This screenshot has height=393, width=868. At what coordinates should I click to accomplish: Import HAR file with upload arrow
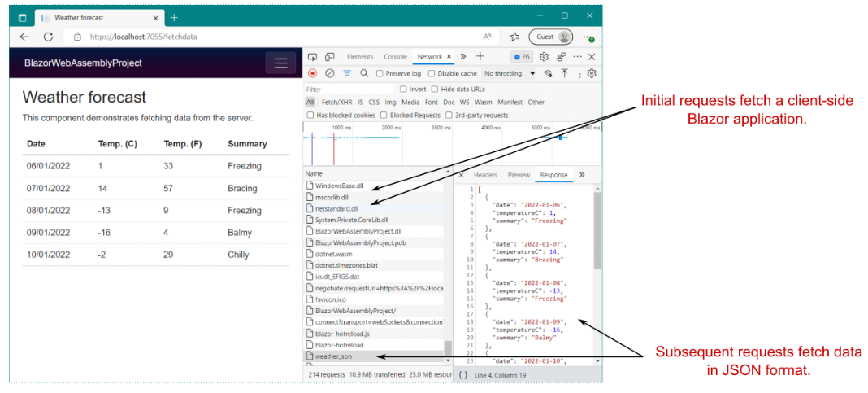(x=565, y=73)
